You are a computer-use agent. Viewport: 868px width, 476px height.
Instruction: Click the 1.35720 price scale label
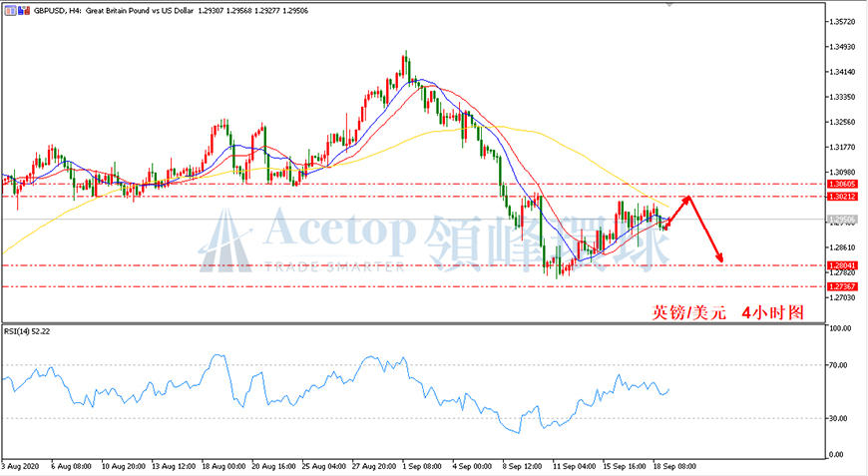(x=840, y=22)
